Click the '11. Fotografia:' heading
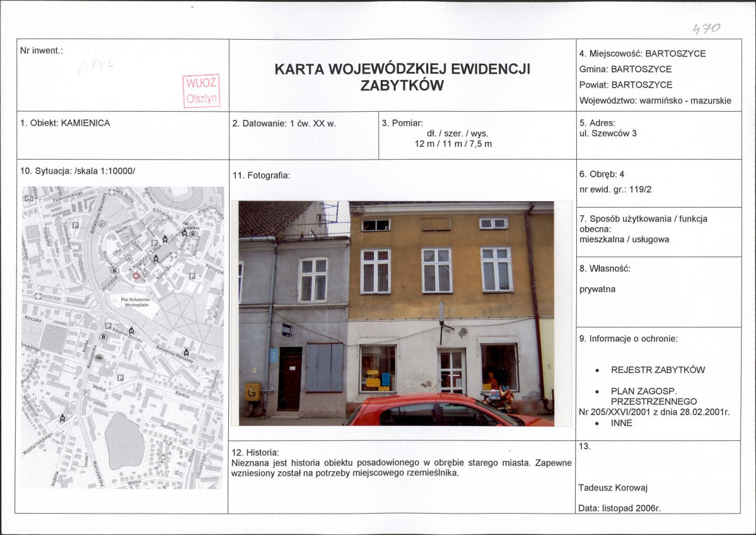Image resolution: width=756 pixels, height=535 pixels. tap(261, 175)
